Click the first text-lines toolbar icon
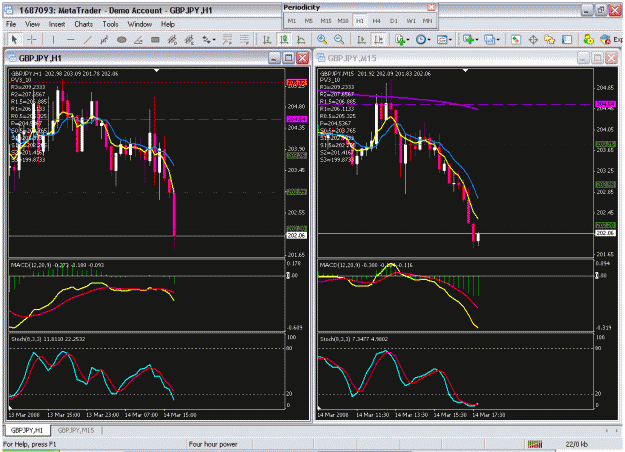This screenshot has height=452, width=625. 227,39
